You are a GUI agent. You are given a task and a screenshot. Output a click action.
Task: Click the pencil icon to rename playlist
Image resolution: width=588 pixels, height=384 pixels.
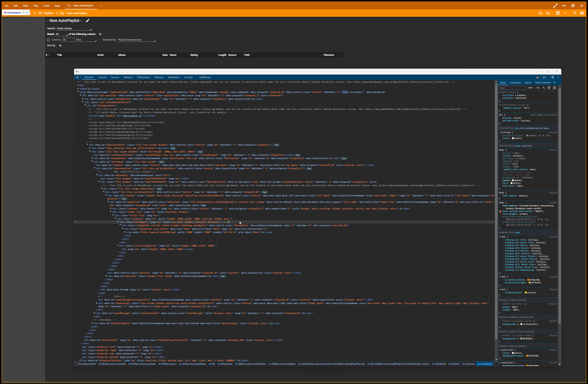click(88, 20)
